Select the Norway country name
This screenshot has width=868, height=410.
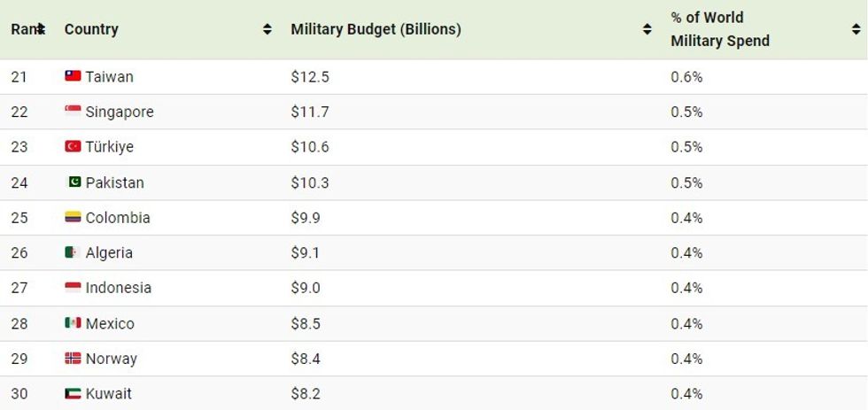click(x=112, y=359)
